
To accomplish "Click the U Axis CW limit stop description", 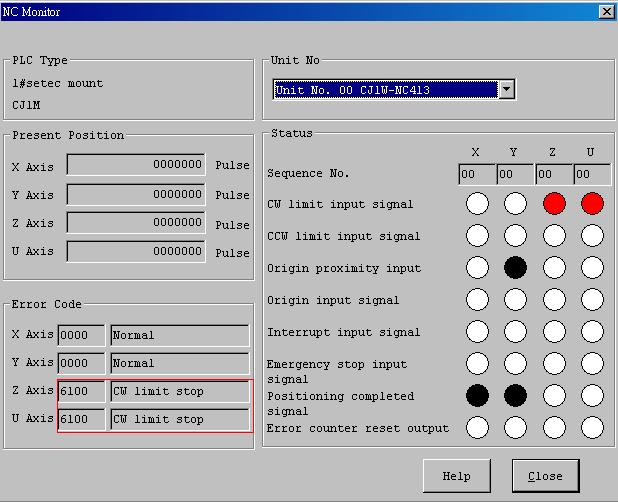I will pyautogui.click(x=179, y=419).
